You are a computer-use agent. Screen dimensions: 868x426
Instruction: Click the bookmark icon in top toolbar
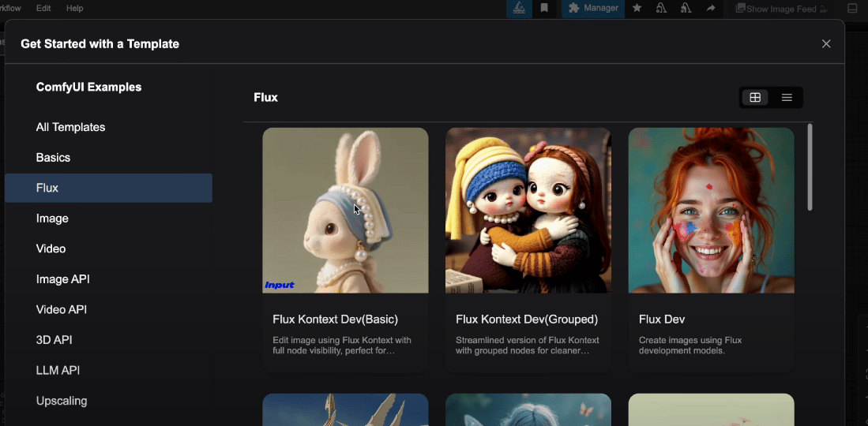click(544, 9)
